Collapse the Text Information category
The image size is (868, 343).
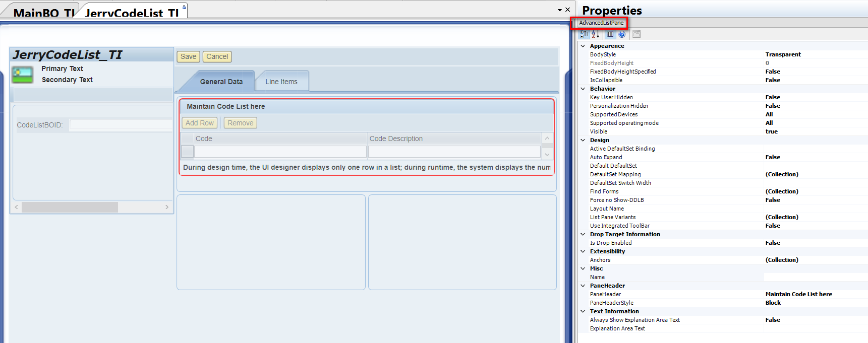pos(583,311)
